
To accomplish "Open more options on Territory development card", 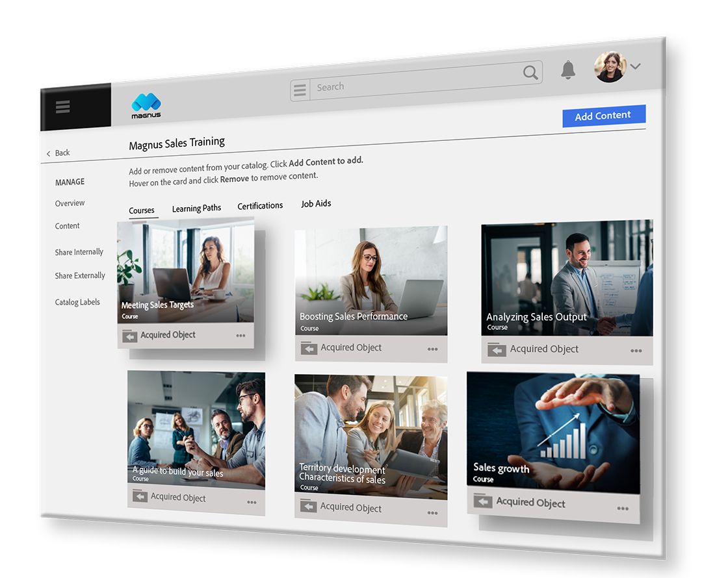I will (432, 513).
